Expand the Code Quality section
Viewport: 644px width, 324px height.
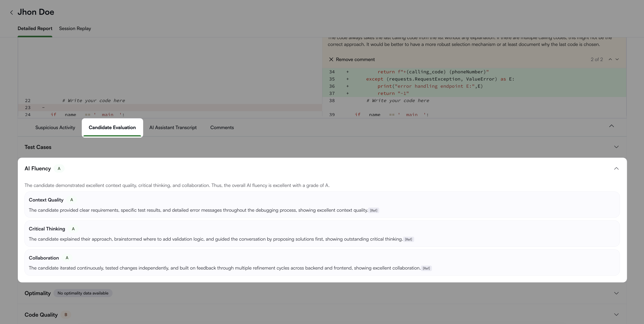[x=616, y=315]
